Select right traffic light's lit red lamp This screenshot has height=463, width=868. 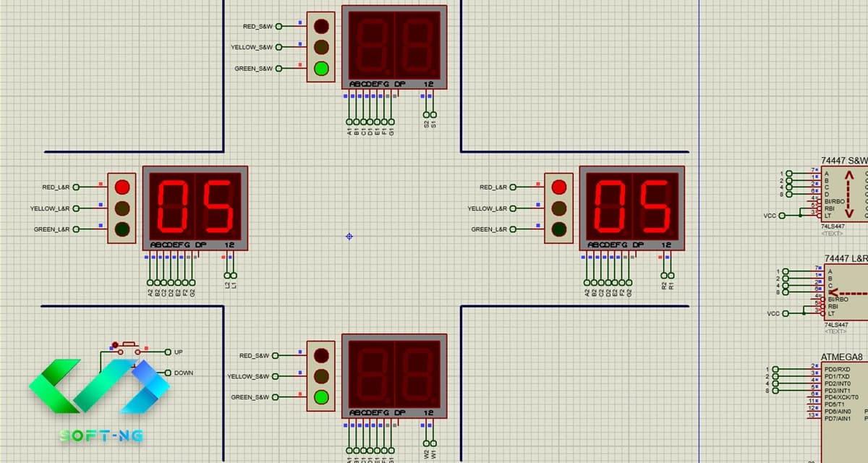[x=558, y=187]
